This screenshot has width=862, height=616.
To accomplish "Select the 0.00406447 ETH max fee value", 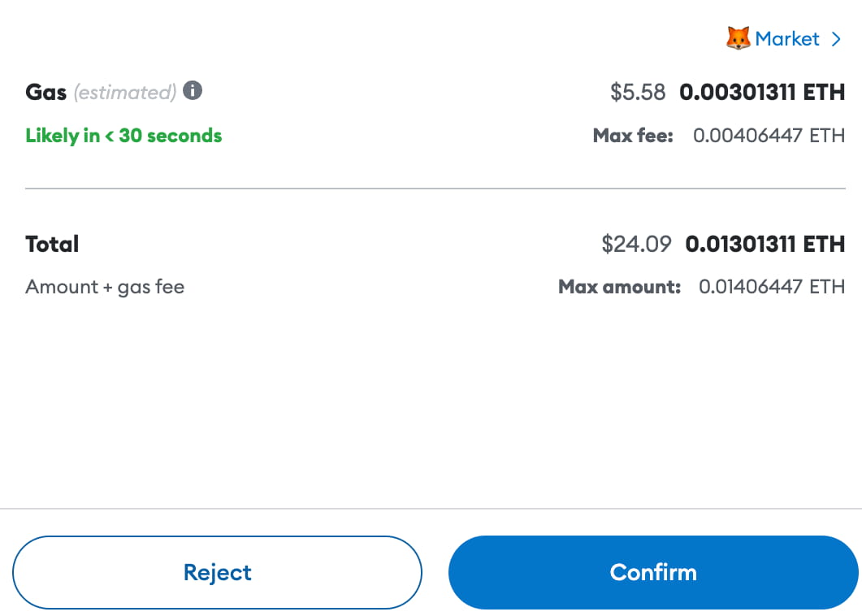I will pos(769,136).
